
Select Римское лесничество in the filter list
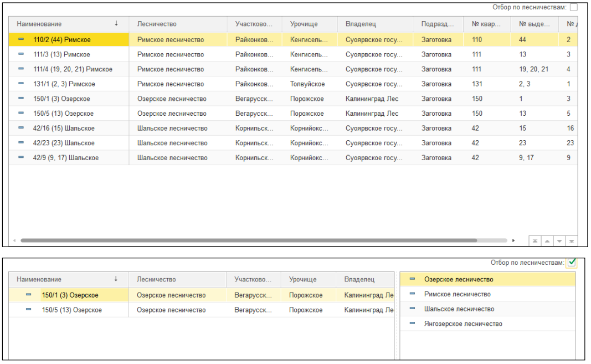point(457,294)
